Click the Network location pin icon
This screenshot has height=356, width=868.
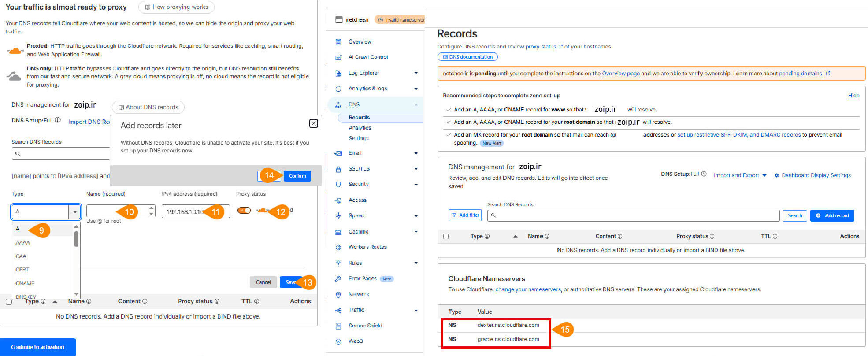tap(338, 294)
